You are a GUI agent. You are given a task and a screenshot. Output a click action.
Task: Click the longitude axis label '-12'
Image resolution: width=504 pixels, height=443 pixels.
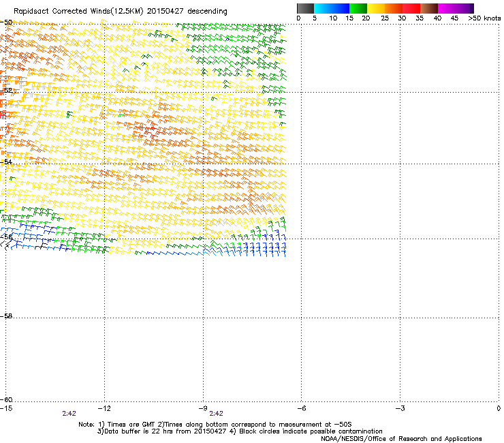click(x=104, y=408)
